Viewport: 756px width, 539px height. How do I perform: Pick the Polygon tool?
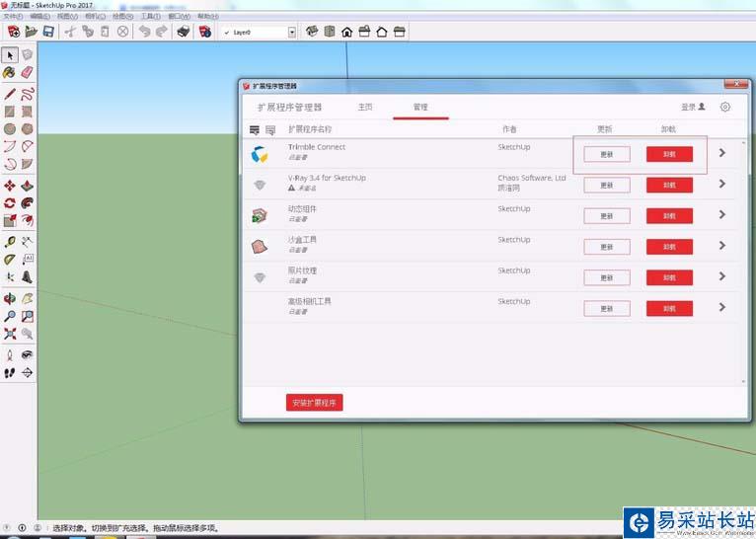coord(28,128)
